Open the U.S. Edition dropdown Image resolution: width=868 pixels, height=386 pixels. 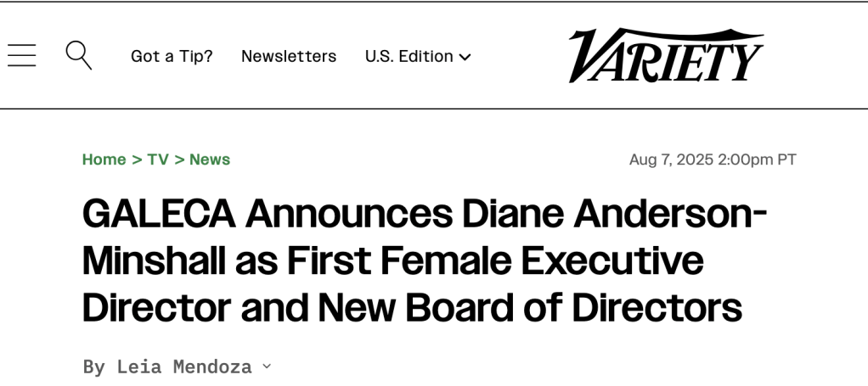409,56
